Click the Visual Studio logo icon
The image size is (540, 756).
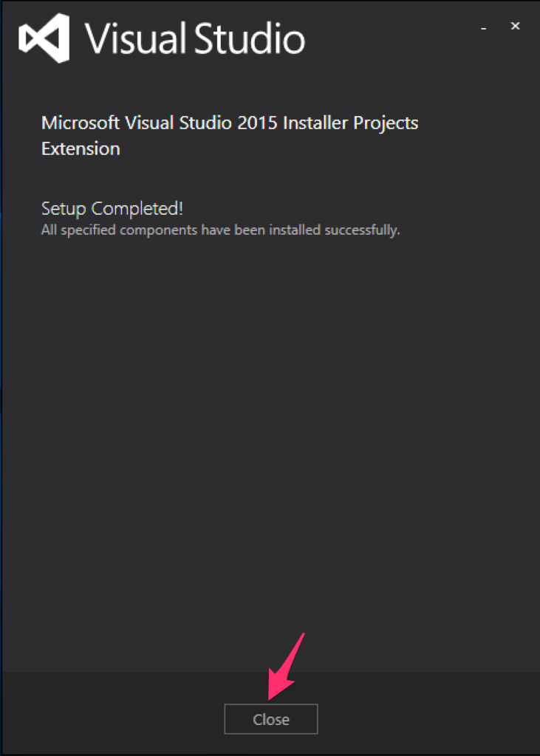(44, 38)
